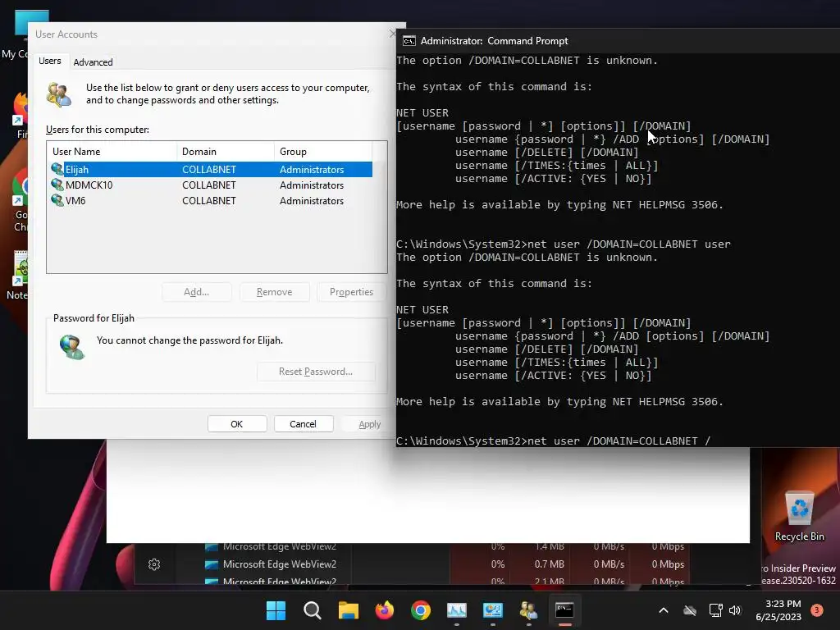Select the Users tab
Image resolution: width=840 pixels, height=630 pixels.
tap(50, 61)
